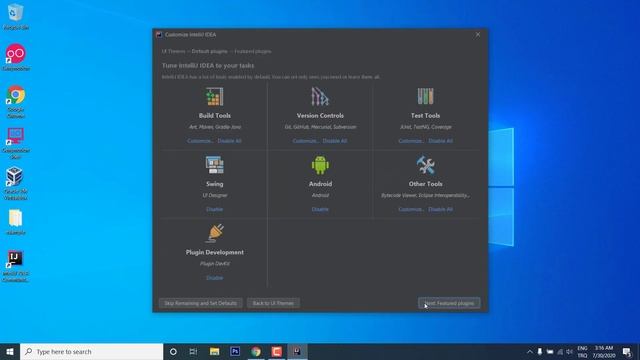Show hidden system tray icons
Image resolution: width=640 pixels, height=360 pixels.
click(529, 351)
